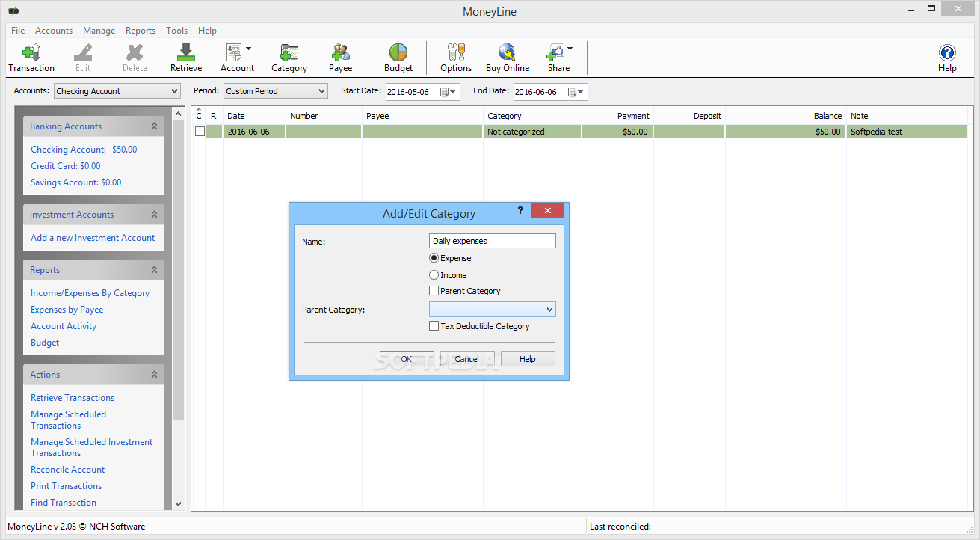This screenshot has width=980, height=540.
Task: Click the MoneyLine app icon in title bar
Action: (13, 11)
